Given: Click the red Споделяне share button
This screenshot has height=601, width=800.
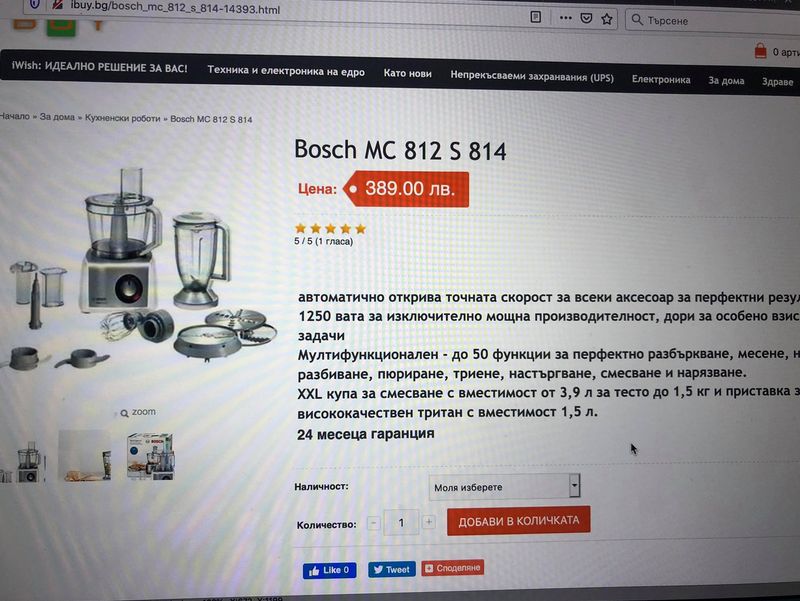Looking at the screenshot, I should pos(453,568).
